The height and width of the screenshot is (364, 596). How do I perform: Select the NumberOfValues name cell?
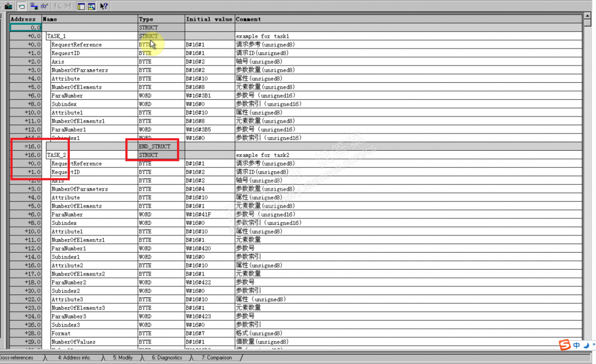tap(94, 342)
